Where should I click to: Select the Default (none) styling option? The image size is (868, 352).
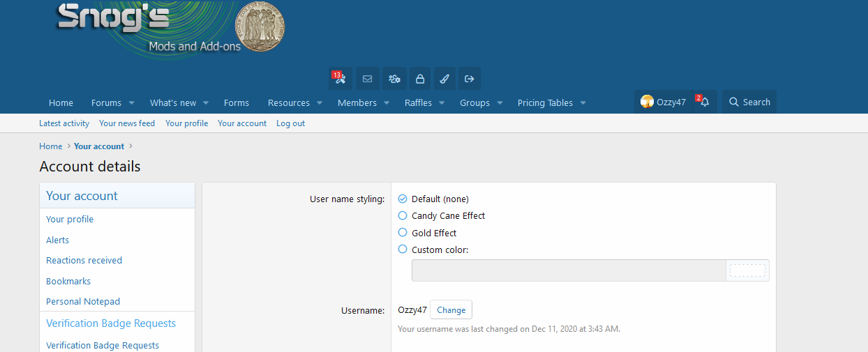click(x=403, y=199)
